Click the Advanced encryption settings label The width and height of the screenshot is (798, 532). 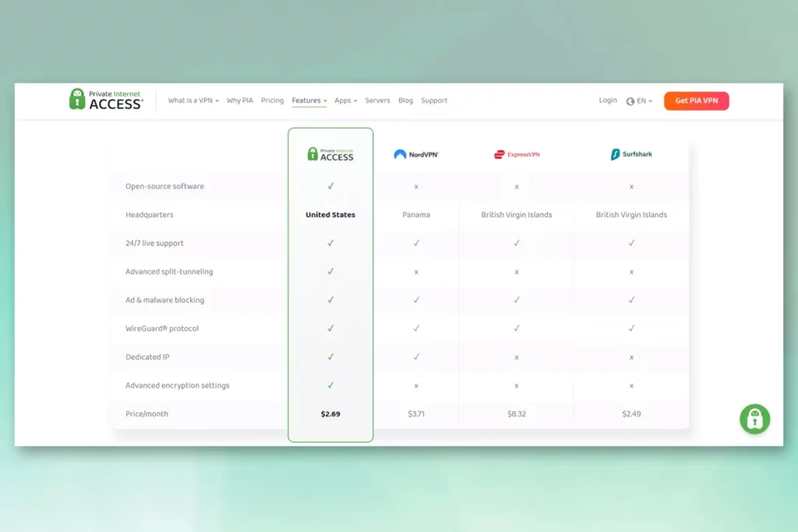click(178, 386)
